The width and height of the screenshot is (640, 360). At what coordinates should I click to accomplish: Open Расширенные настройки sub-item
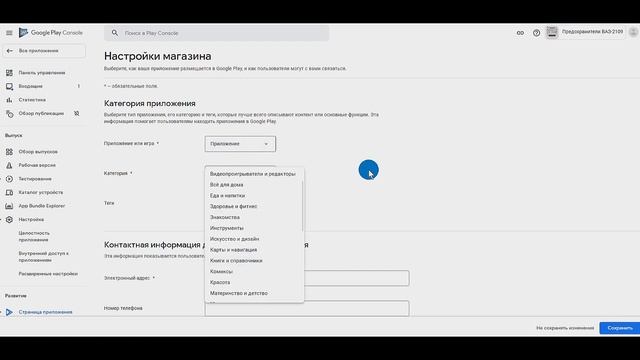[48, 274]
